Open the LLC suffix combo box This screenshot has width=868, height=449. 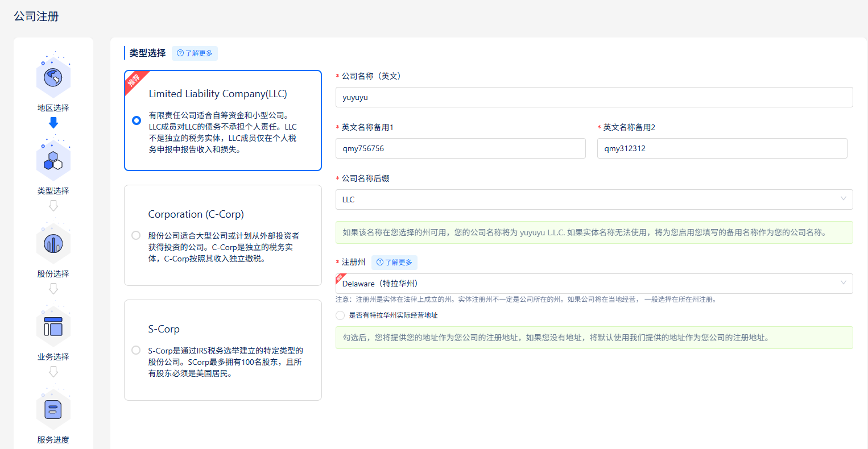point(594,199)
